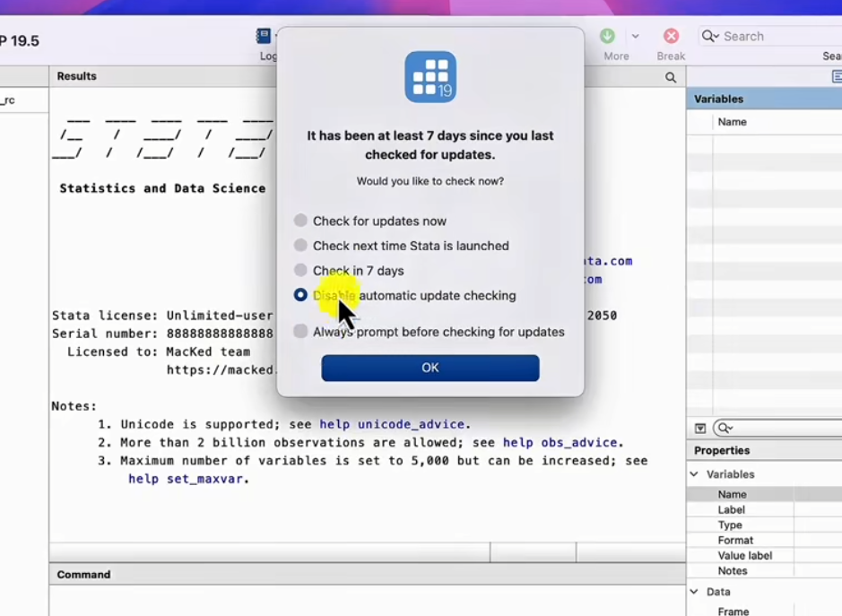Click the red Break toolbar icon
Viewport: 842px width, 616px height.
pyautogui.click(x=671, y=36)
